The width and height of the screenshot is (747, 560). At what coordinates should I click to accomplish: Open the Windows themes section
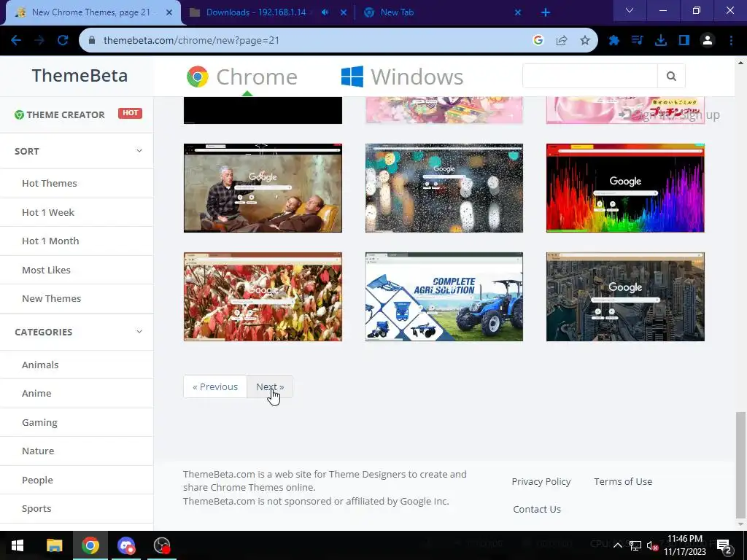click(402, 77)
